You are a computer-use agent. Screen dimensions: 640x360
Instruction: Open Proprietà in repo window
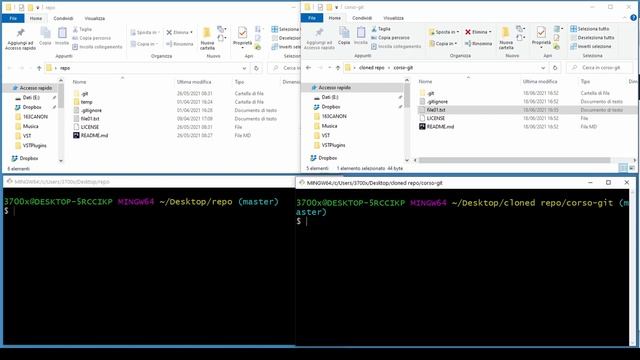[x=242, y=37]
